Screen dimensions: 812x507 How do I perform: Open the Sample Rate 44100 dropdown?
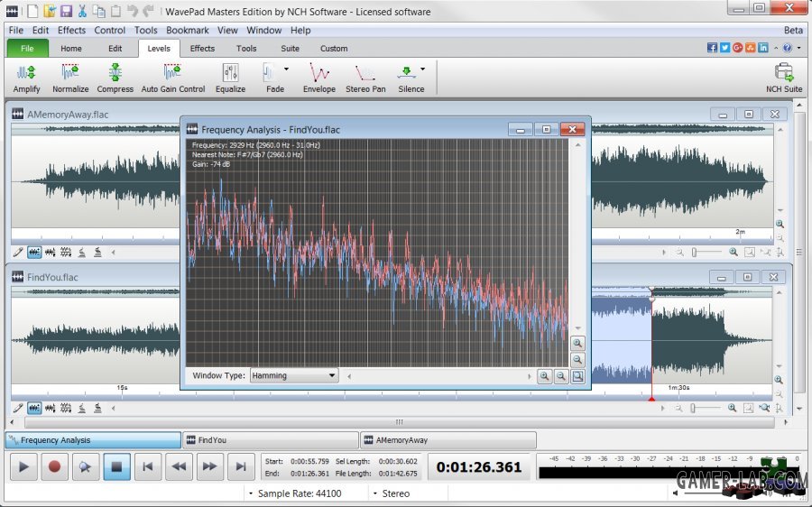coord(295,493)
